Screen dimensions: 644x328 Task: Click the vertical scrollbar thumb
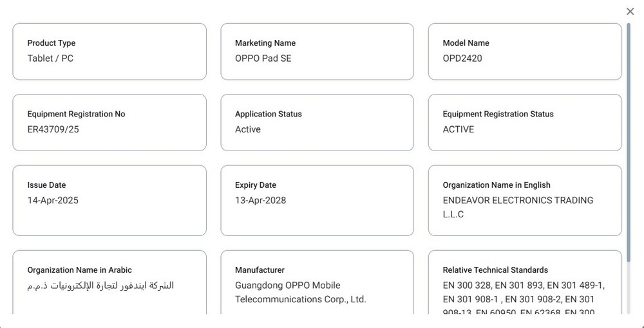[x=629, y=143]
